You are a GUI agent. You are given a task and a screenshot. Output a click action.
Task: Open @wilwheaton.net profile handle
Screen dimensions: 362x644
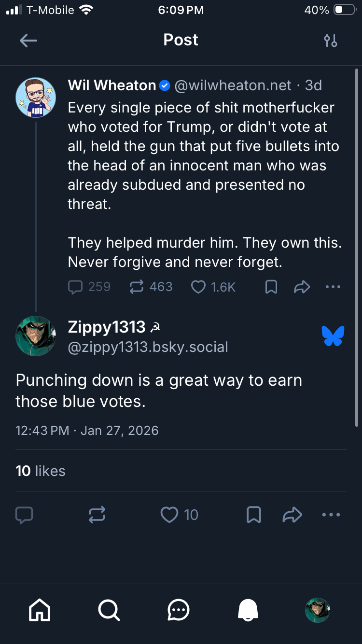[x=233, y=86]
